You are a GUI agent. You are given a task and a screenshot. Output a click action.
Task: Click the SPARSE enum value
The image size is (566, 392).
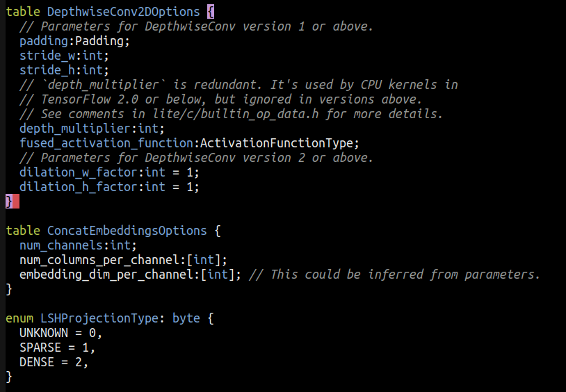[40, 348]
